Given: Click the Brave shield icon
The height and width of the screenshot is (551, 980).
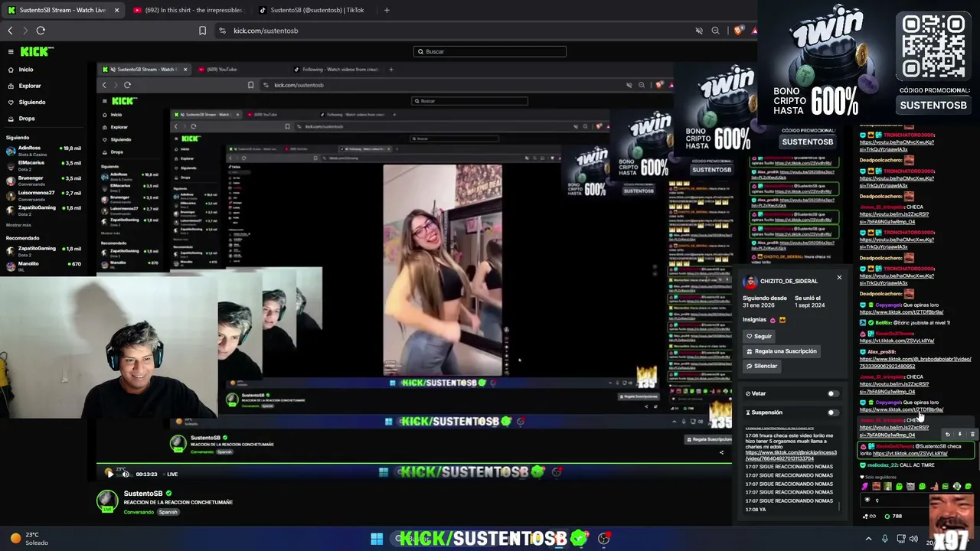Looking at the screenshot, I should coord(738,31).
